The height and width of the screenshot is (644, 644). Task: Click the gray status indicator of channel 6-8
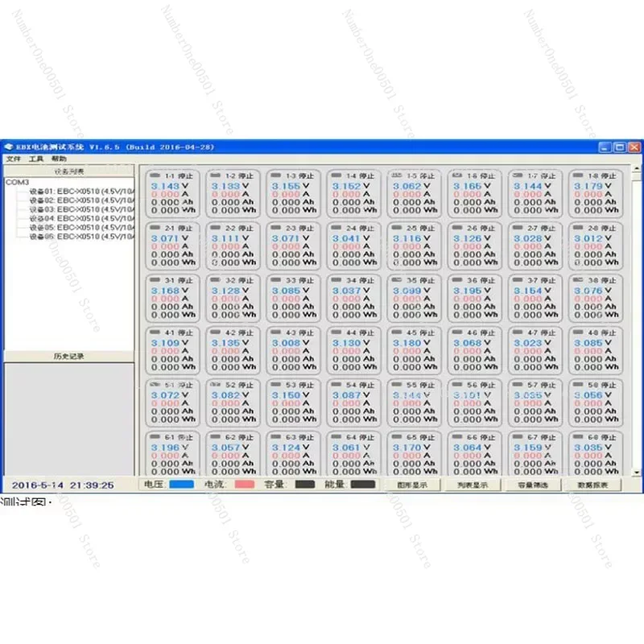(x=578, y=436)
